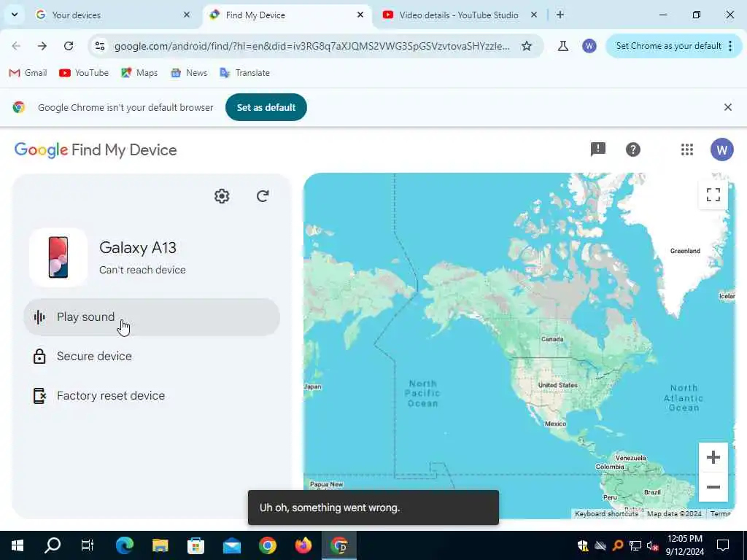Click Play sound for Galaxy A13
The width and height of the screenshot is (747, 560).
coord(152,317)
